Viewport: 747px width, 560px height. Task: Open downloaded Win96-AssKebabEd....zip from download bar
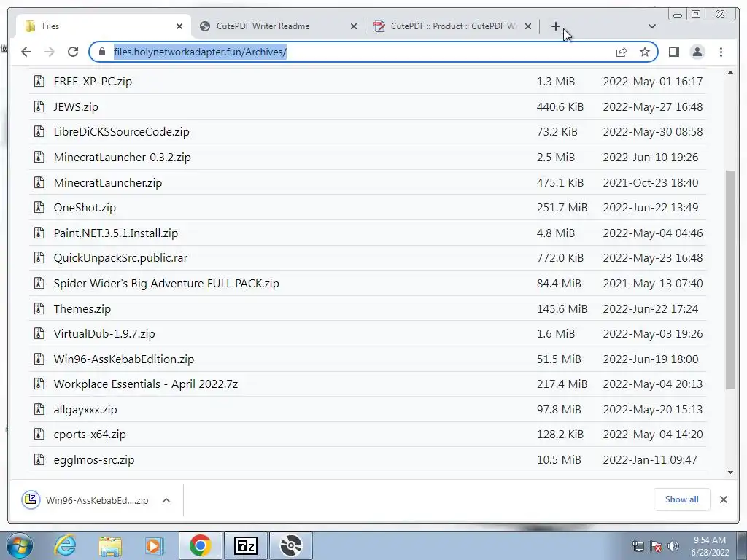point(86,500)
